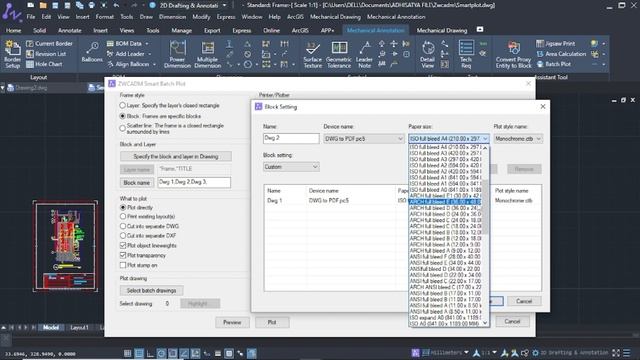The height and width of the screenshot is (360, 640).
Task: Open the Millimeters units dropdown in status bar
Action: point(467,352)
